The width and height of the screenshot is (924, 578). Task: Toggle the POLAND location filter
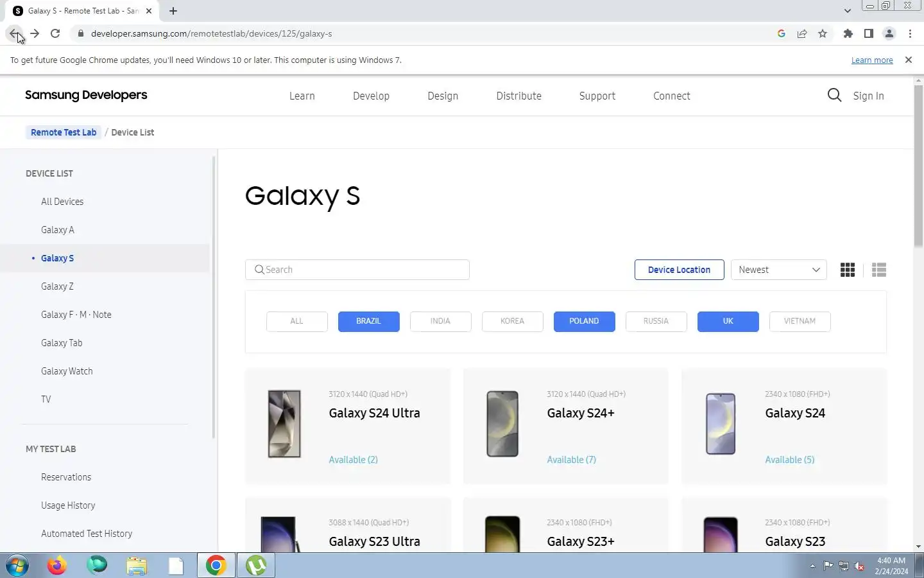[x=584, y=321]
